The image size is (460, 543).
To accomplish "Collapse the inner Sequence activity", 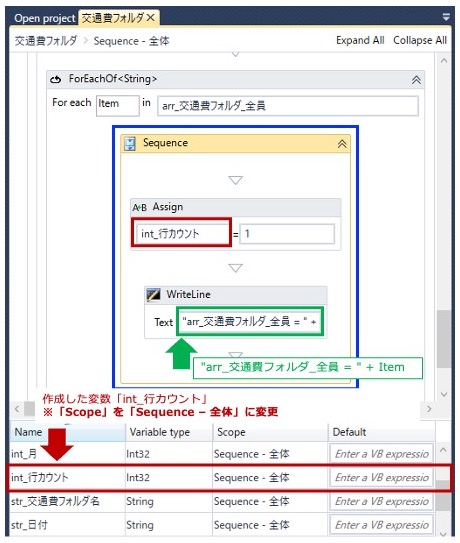I will tap(342, 144).
